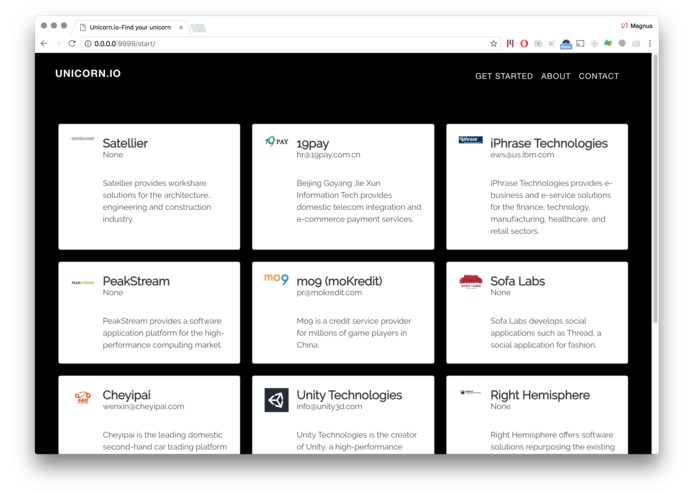Click the None text under Sofa Labs
Image resolution: width=695 pixels, height=494 pixels.
point(500,293)
